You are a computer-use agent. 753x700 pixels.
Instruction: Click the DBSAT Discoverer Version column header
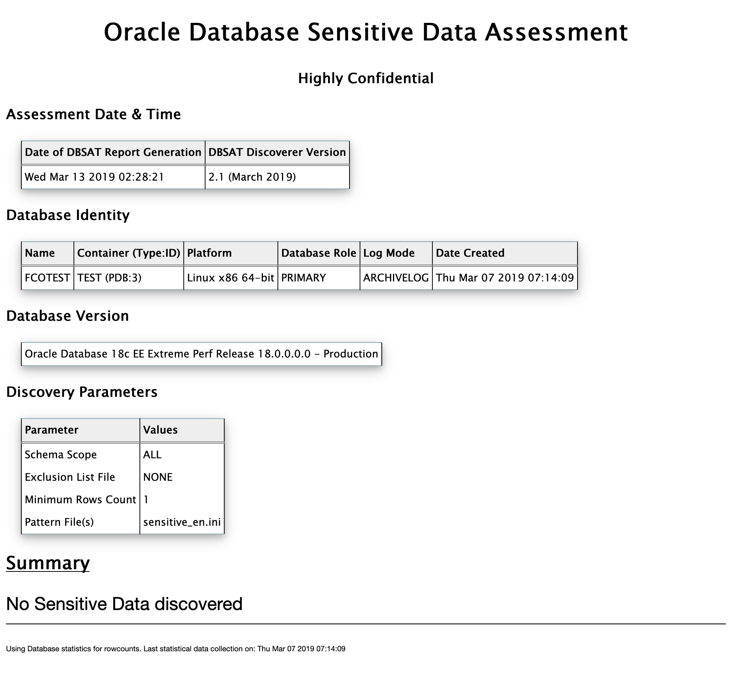point(277,152)
